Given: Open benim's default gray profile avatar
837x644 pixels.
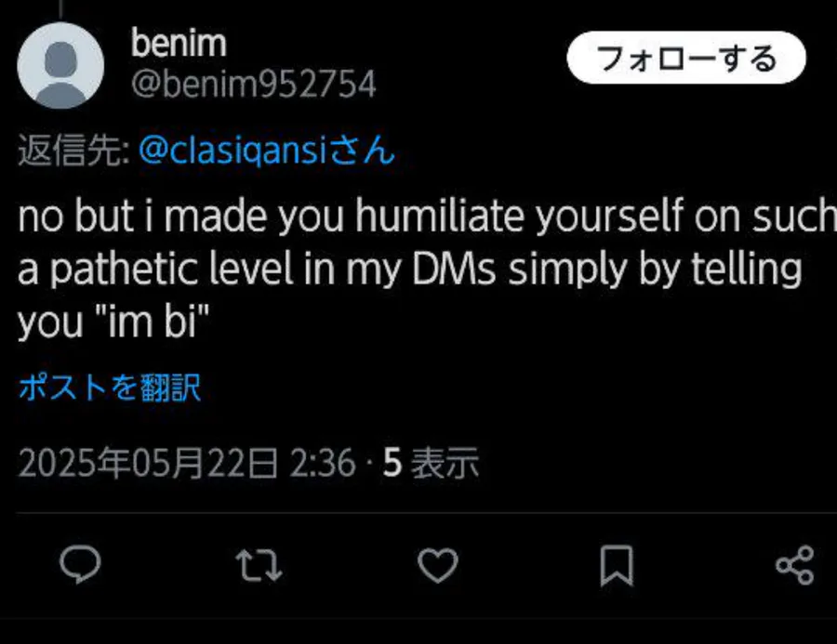Looking at the screenshot, I should coord(60,67).
